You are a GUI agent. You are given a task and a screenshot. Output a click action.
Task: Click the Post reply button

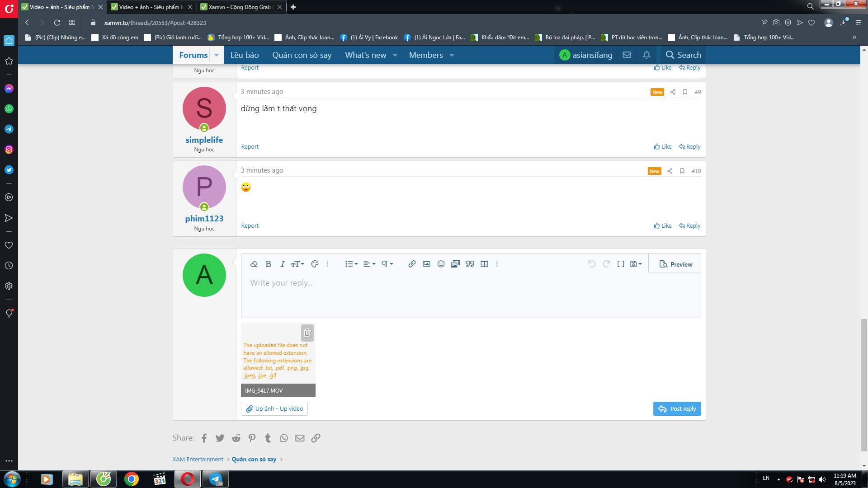[x=677, y=408]
